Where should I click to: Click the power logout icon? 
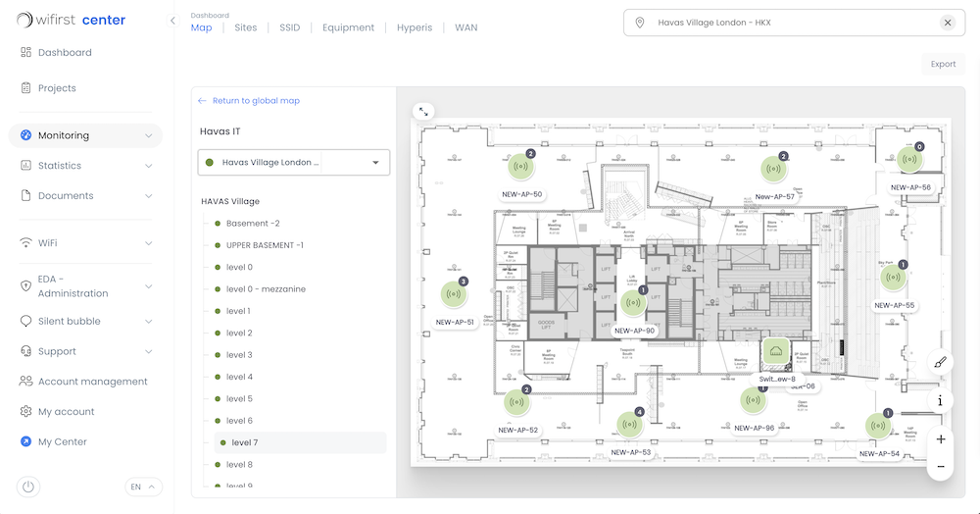click(x=28, y=487)
